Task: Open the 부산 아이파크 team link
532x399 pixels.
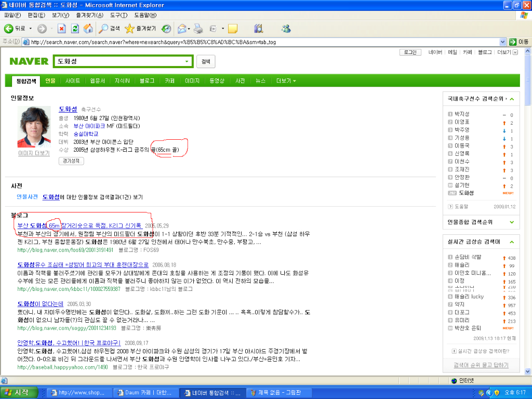Action: (x=89, y=126)
